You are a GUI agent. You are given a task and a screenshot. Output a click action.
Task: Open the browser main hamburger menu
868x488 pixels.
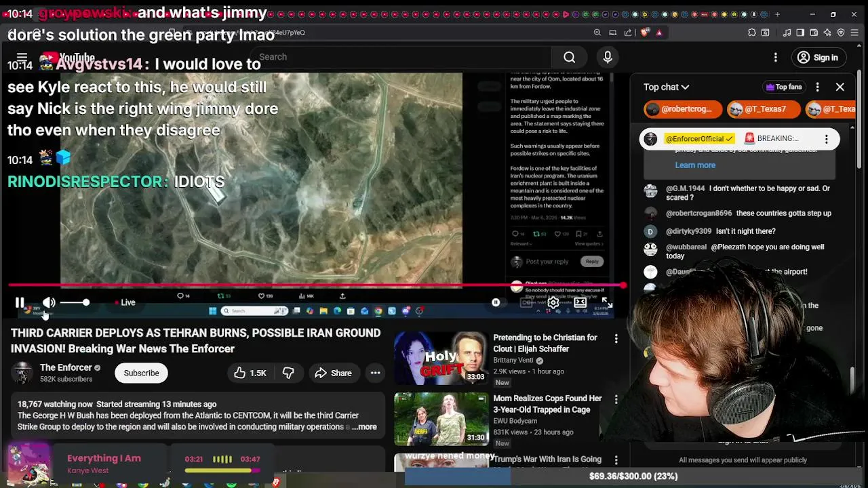tap(855, 33)
